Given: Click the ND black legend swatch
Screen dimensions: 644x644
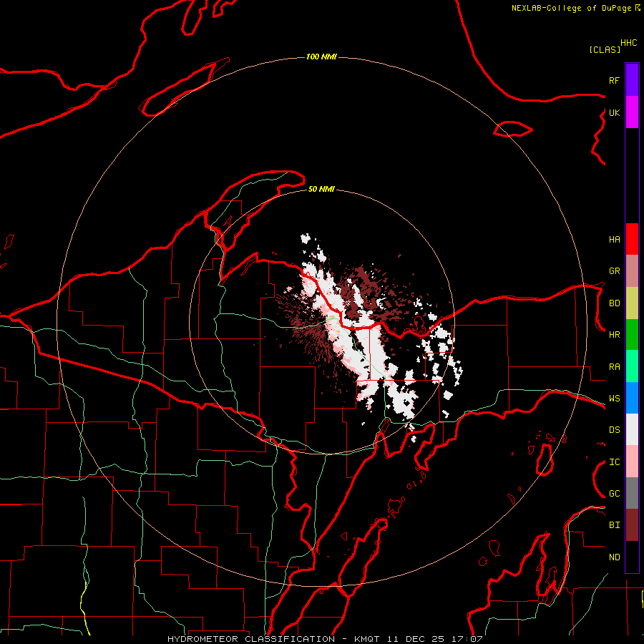Looking at the screenshot, I should pos(632,557).
